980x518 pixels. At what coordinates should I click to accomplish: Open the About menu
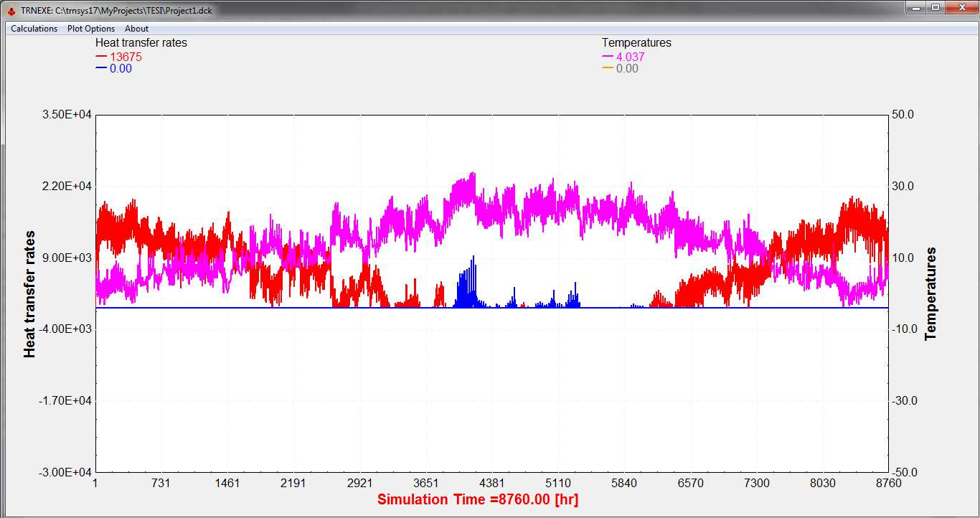point(136,29)
